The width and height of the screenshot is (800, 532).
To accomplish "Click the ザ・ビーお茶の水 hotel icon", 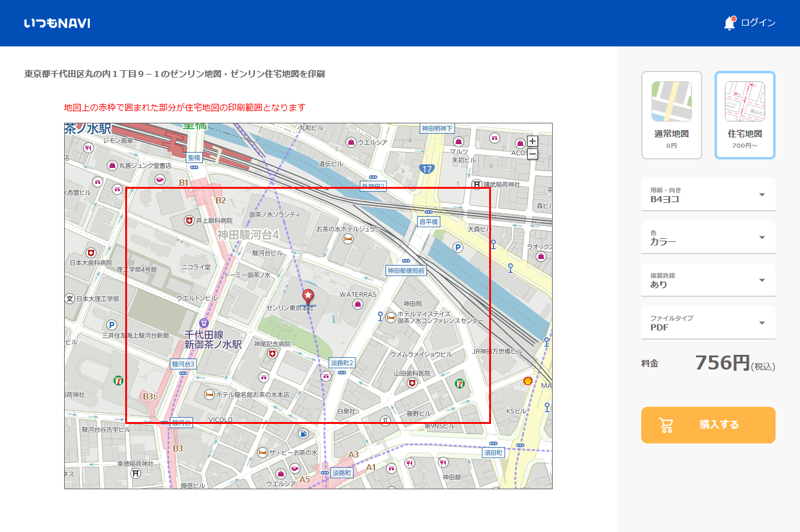I will click(263, 453).
